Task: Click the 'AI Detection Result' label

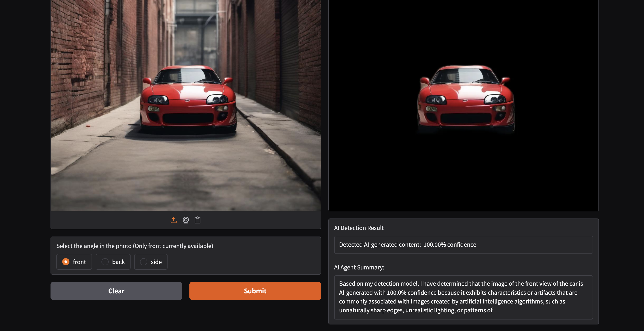Action: 359,228
